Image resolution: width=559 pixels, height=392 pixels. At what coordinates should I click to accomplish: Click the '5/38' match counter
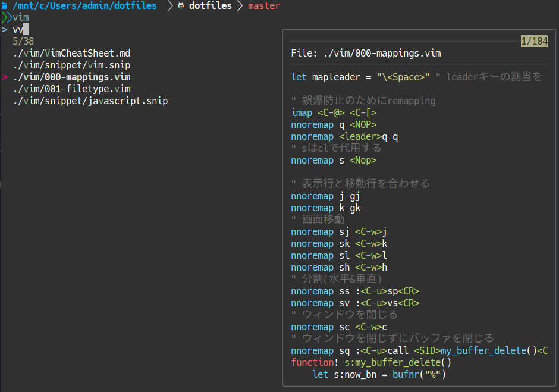point(23,42)
